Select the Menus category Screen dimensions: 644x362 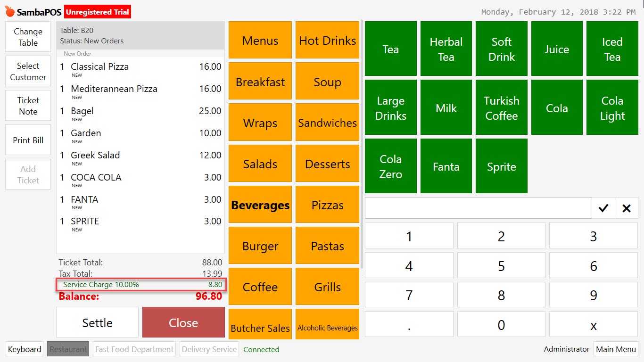click(260, 41)
